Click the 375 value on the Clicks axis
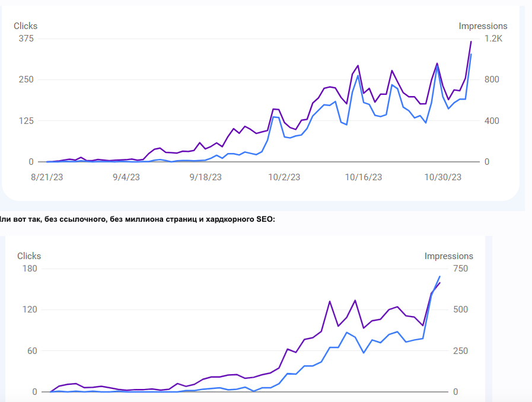Screen dimensions: 532x402 [x=27, y=39]
